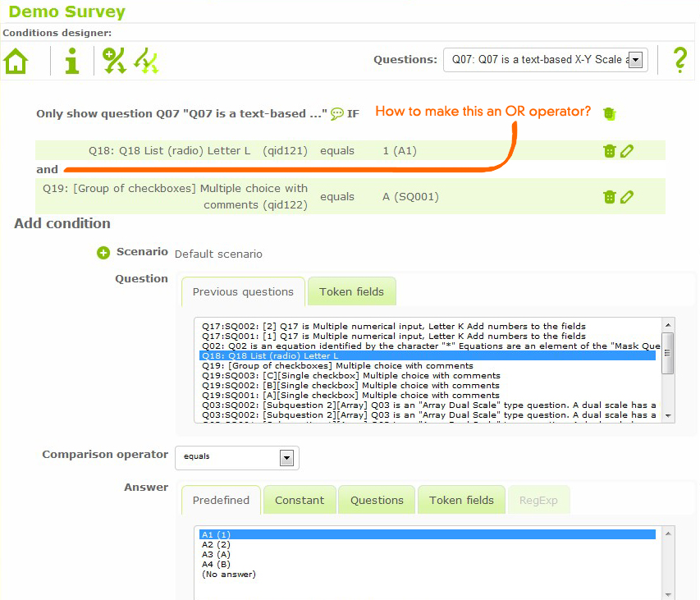Image resolution: width=700 pixels, height=600 pixels.
Task: Click the add and edit conditions icon
Action: click(114, 61)
